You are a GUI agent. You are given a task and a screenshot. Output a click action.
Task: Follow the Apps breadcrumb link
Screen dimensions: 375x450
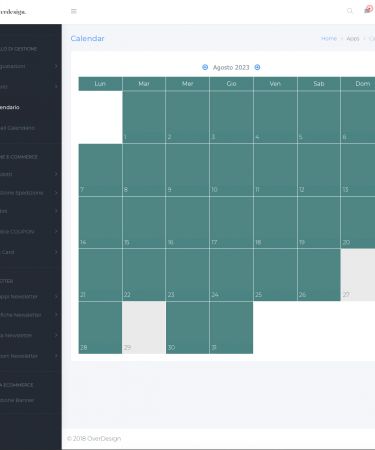click(353, 39)
